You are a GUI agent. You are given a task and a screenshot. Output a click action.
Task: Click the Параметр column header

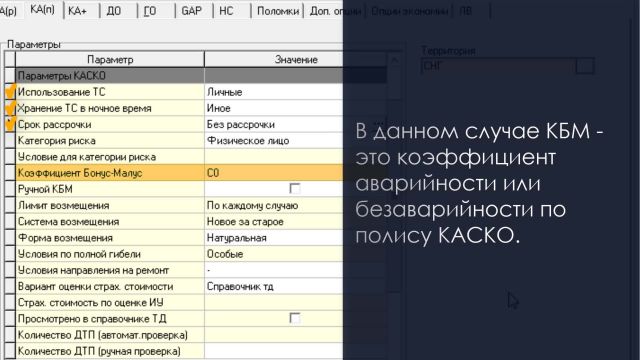coord(110,60)
